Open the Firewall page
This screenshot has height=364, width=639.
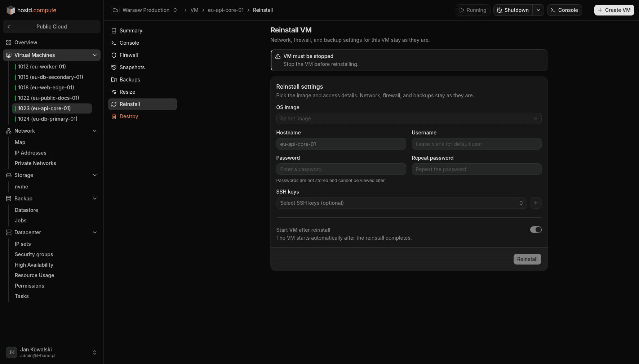coord(143,55)
